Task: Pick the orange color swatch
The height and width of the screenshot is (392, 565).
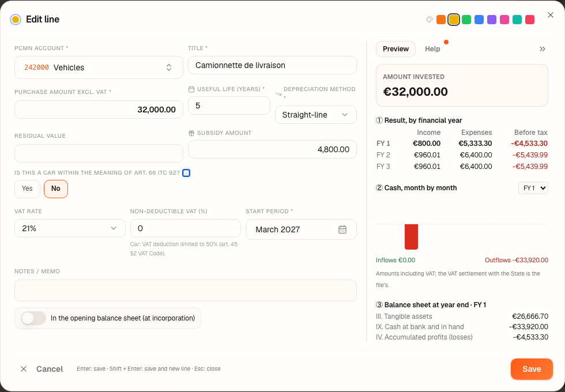Action: point(440,20)
